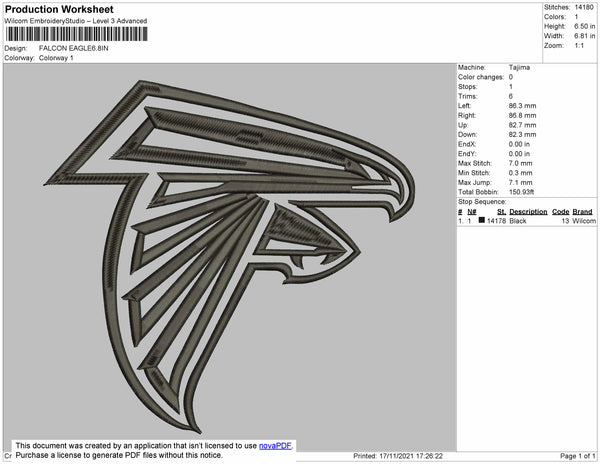Click the Down value 82.3 mm
This screenshot has height=464, width=600.
pos(522,135)
